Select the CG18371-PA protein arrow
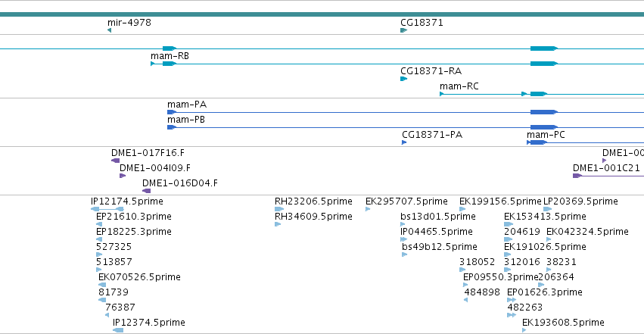 point(404,142)
